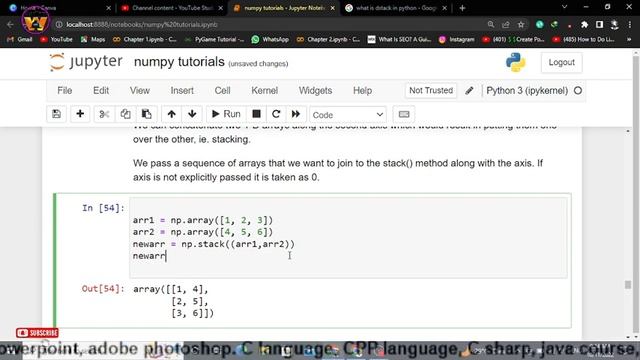The width and height of the screenshot is (640, 360).
Task: Open the Insert menu
Action: coord(182,91)
